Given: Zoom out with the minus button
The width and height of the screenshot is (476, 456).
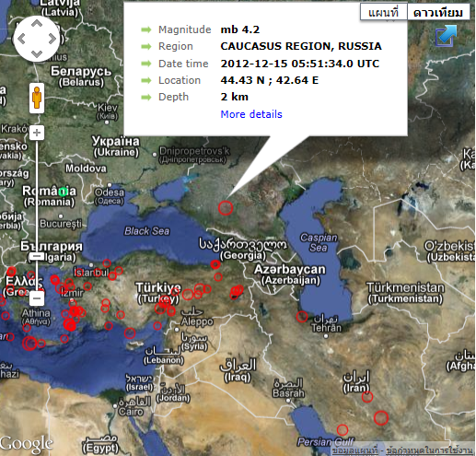Looking at the screenshot, I should 37,298.
